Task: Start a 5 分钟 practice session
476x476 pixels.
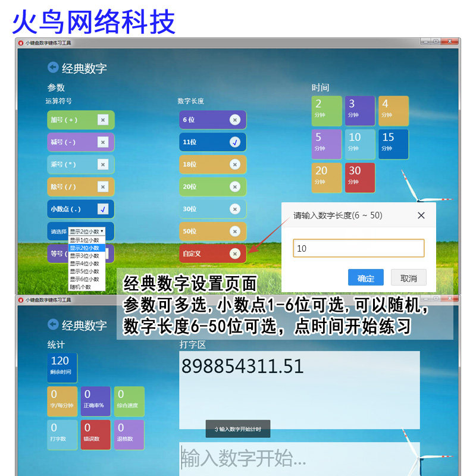Action: tap(327, 144)
